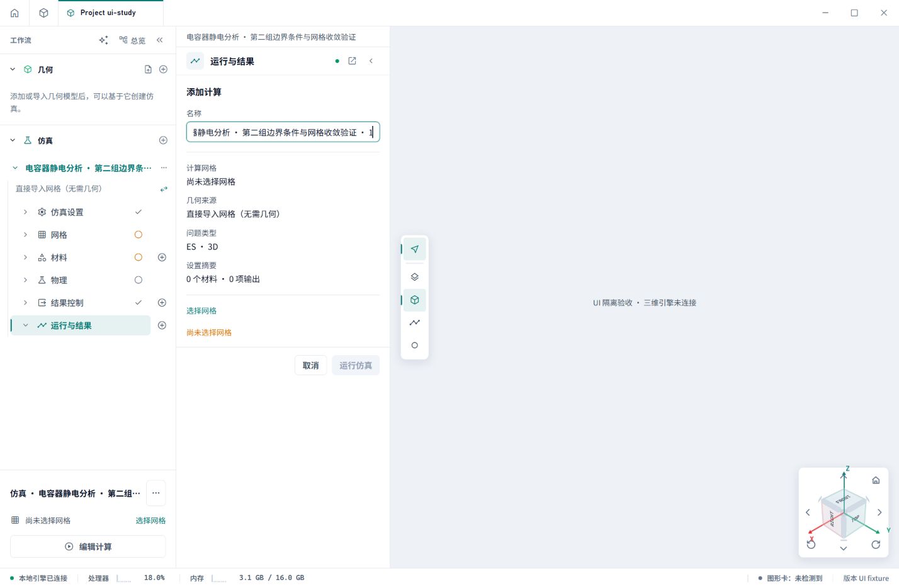The height and width of the screenshot is (588, 899).
Task: Collapse the 电容器静电分析 simulation tree node
Action: tap(15, 168)
